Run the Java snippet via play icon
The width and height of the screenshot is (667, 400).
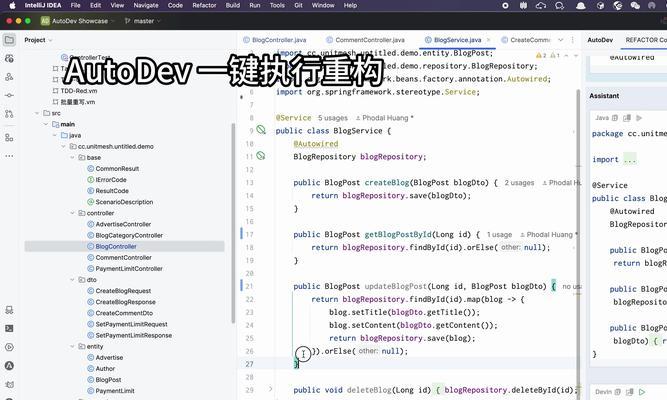click(x=639, y=118)
